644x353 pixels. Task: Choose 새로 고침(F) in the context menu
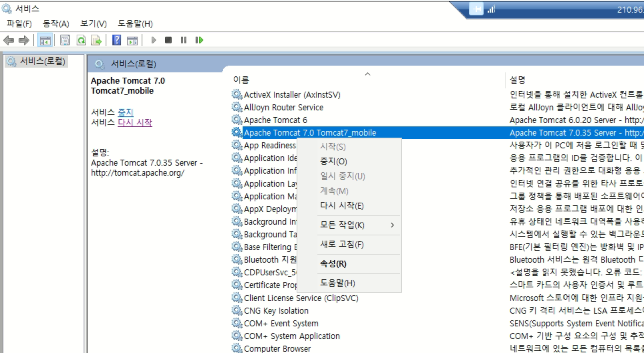tap(349, 244)
